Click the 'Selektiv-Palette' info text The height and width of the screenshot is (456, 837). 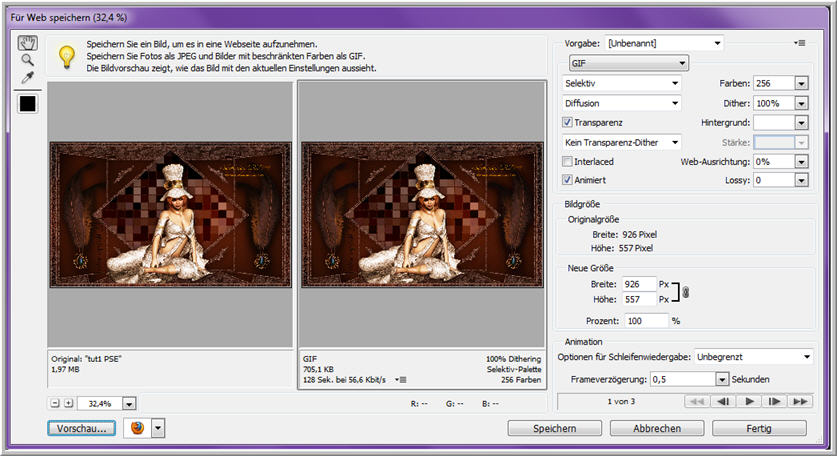pyautogui.click(x=514, y=369)
